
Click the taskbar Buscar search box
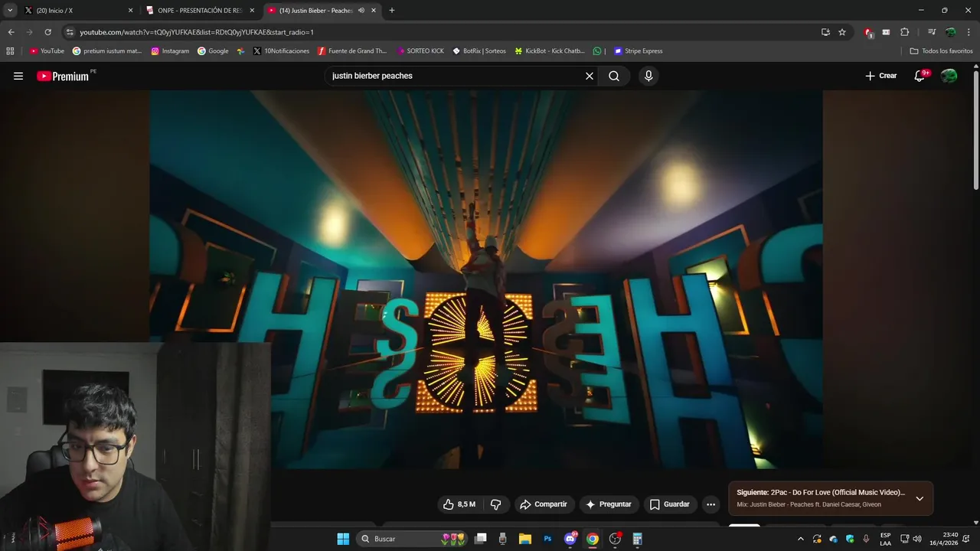413,539
